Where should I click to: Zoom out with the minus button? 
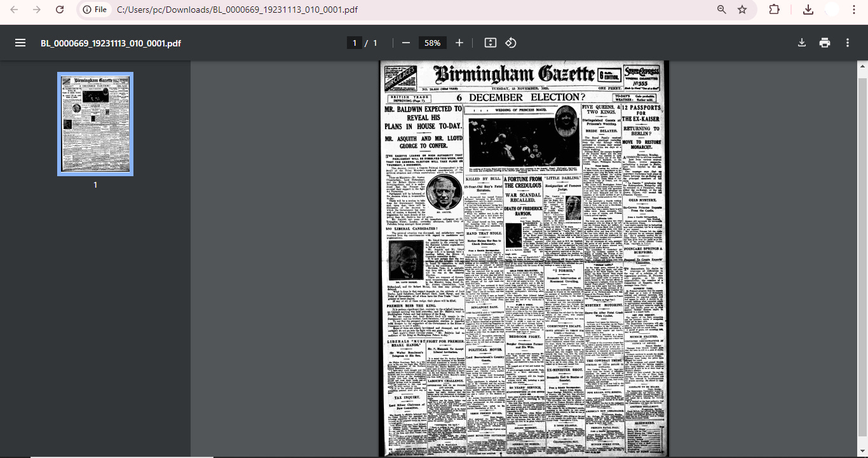(406, 43)
